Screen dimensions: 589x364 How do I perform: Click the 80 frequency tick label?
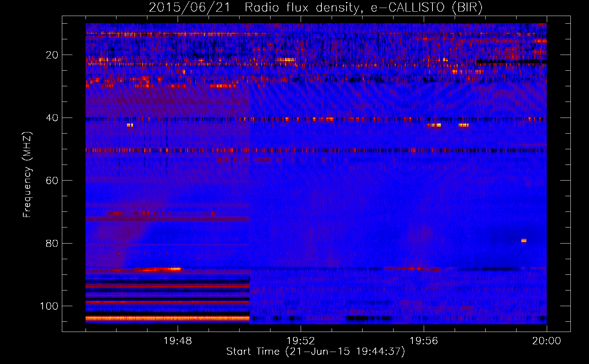tap(52, 243)
